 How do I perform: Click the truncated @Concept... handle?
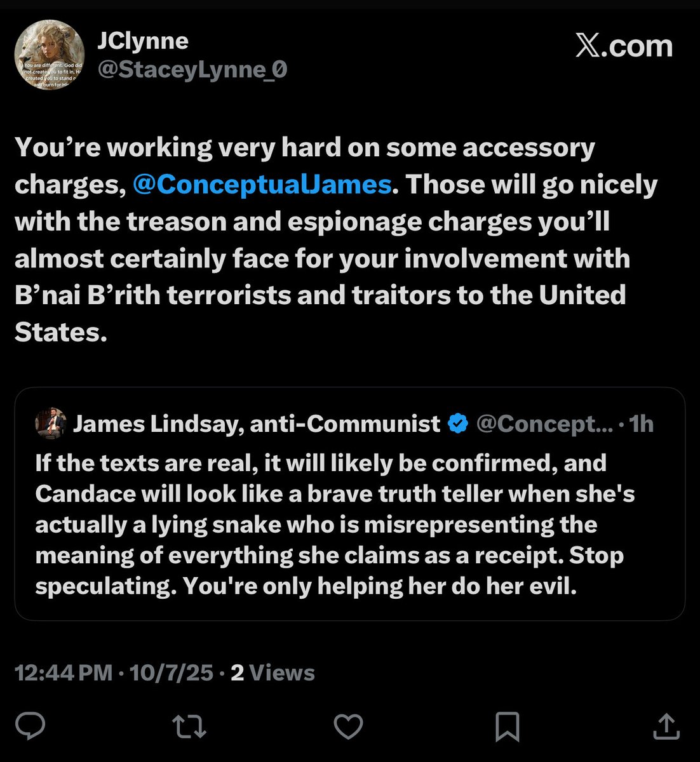pos(544,424)
